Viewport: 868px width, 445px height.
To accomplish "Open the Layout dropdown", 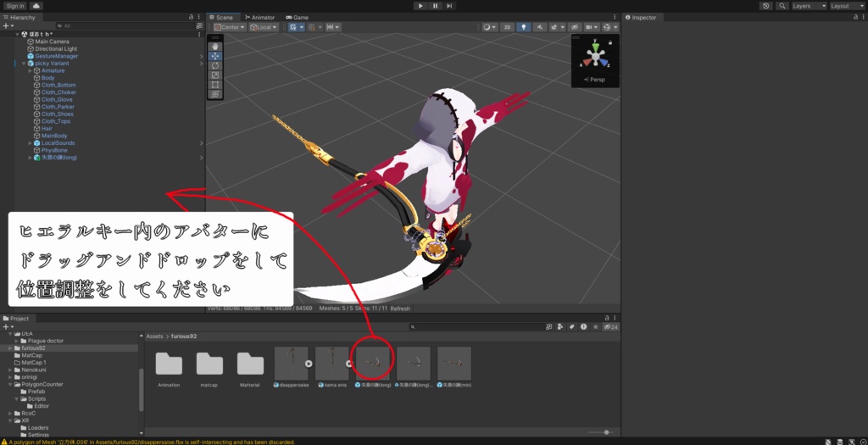I will 847,6.
